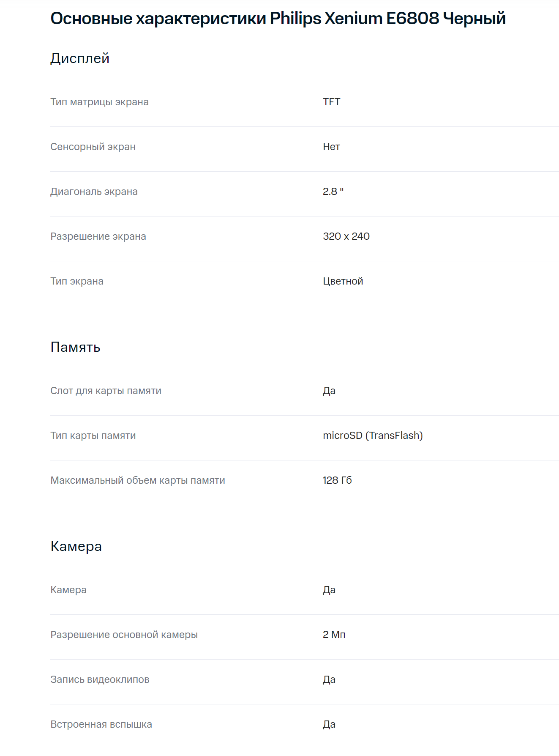Screen dimensions: 559x756
Task: Click the 2 Мп camera resolution value
Action: (x=334, y=635)
